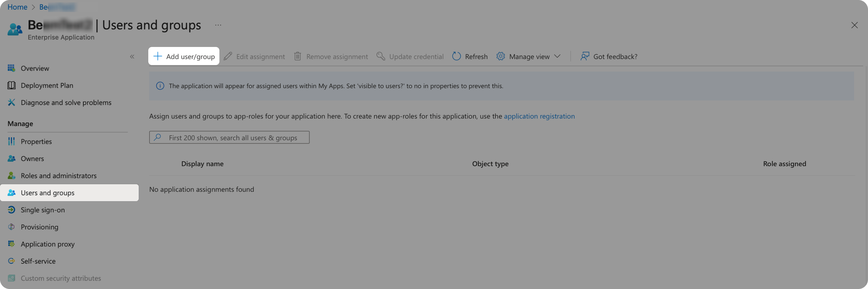Click the key icon for Update credential
This screenshot has width=868, height=289.
point(381,56)
